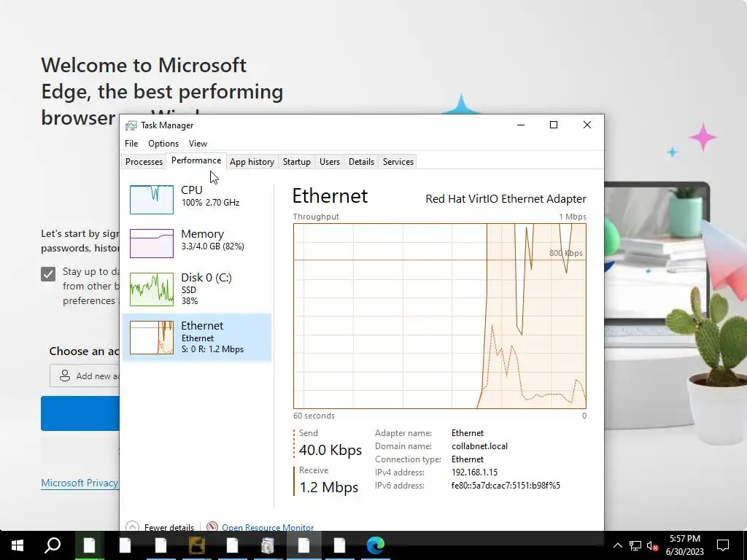Uncheck the Stay up to date checkbox in Edge

pyautogui.click(x=48, y=274)
